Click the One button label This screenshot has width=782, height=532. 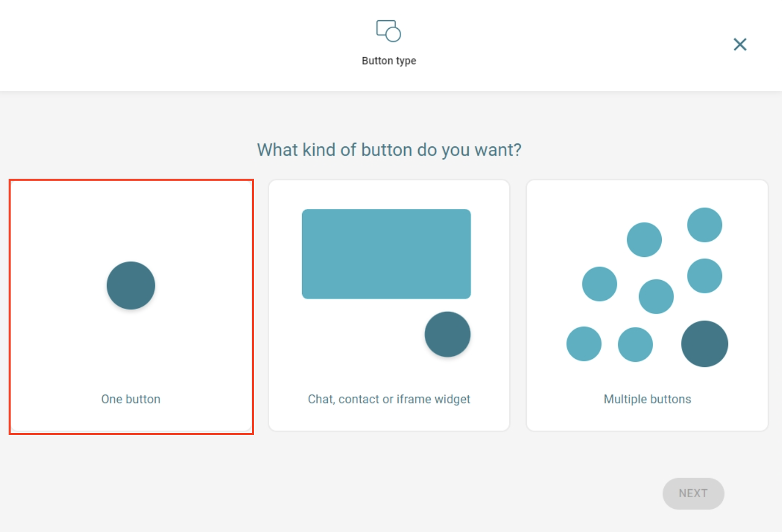130,399
